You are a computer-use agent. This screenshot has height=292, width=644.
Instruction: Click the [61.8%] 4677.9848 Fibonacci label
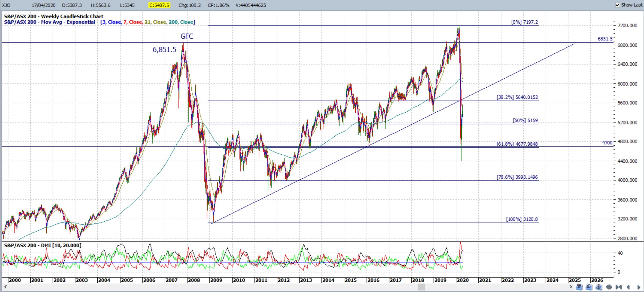coord(517,144)
